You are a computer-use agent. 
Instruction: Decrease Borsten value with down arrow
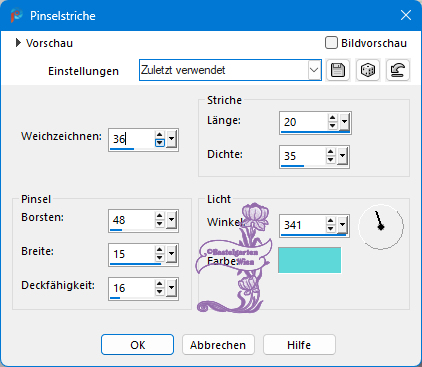point(160,224)
